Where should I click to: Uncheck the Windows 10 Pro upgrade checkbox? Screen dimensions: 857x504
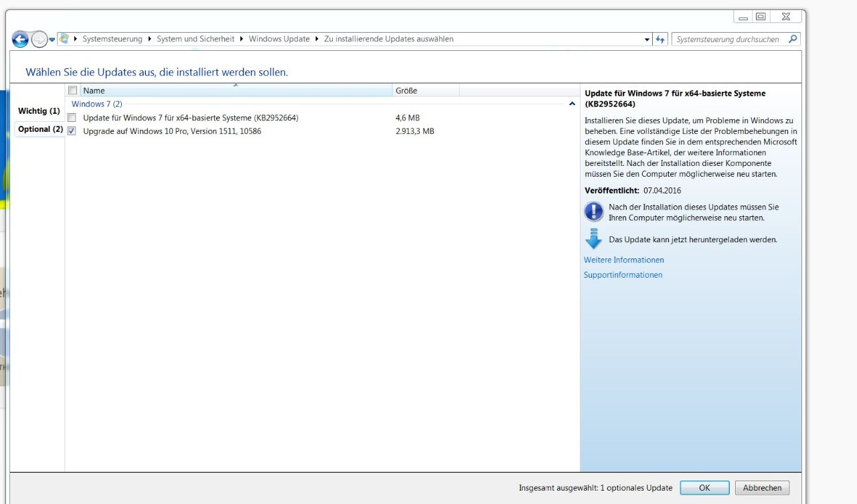click(x=72, y=131)
